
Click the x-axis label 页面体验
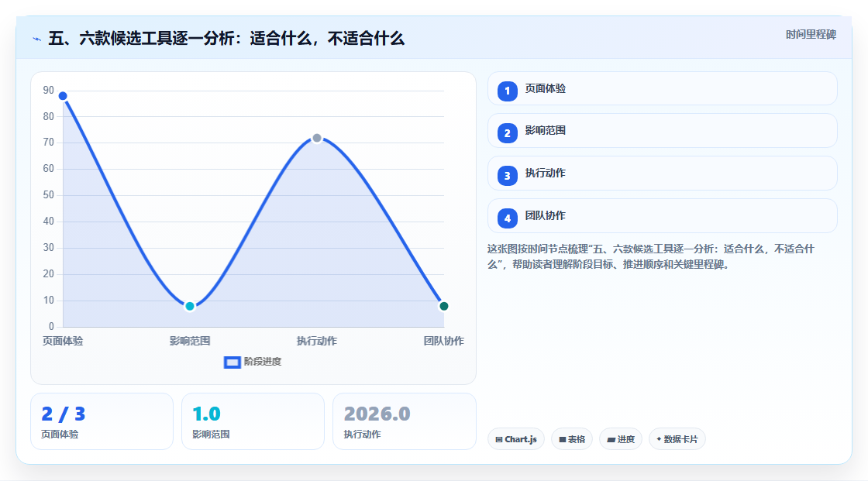63,342
